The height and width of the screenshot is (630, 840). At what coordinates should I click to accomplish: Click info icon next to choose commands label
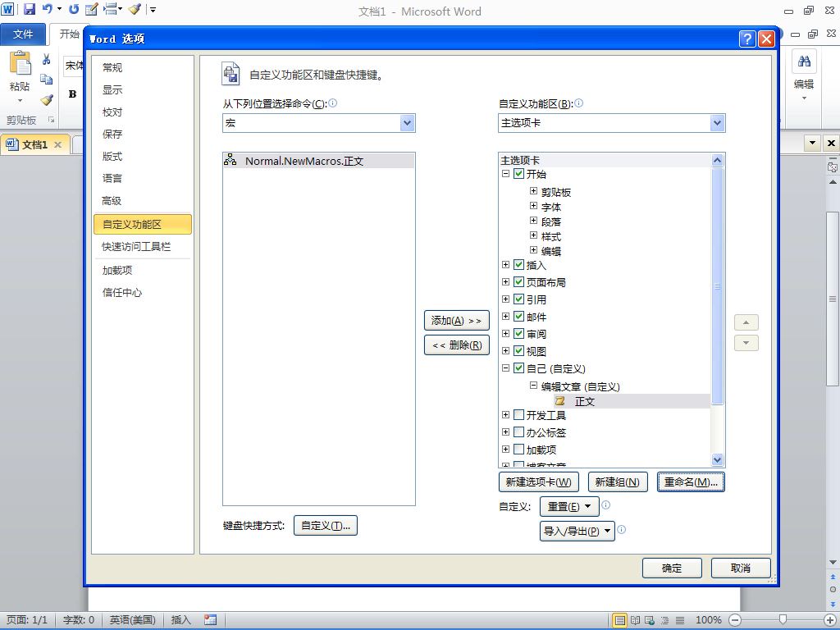click(x=333, y=103)
